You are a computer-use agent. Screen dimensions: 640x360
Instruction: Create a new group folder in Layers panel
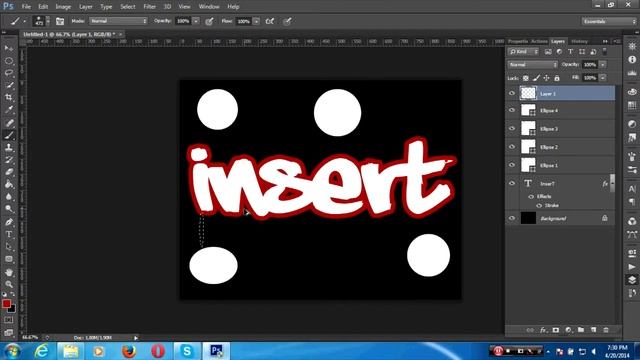(581, 330)
